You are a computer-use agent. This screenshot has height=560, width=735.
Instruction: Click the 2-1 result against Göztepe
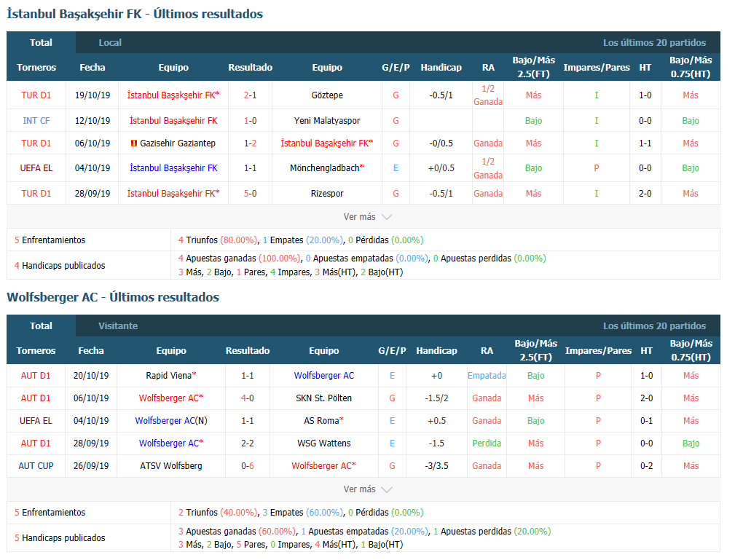point(251,95)
